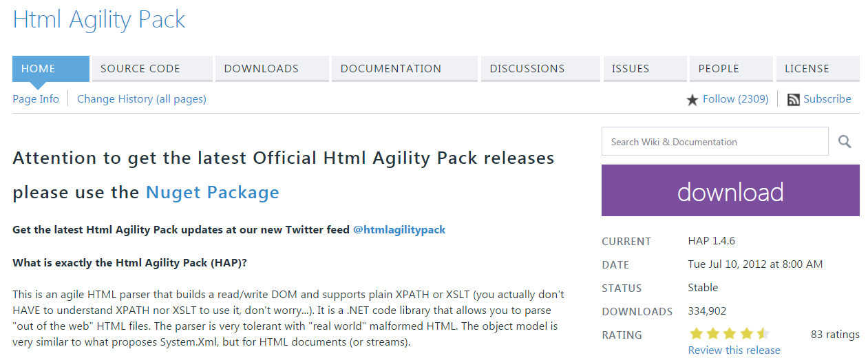Click the Page Info link

point(36,99)
